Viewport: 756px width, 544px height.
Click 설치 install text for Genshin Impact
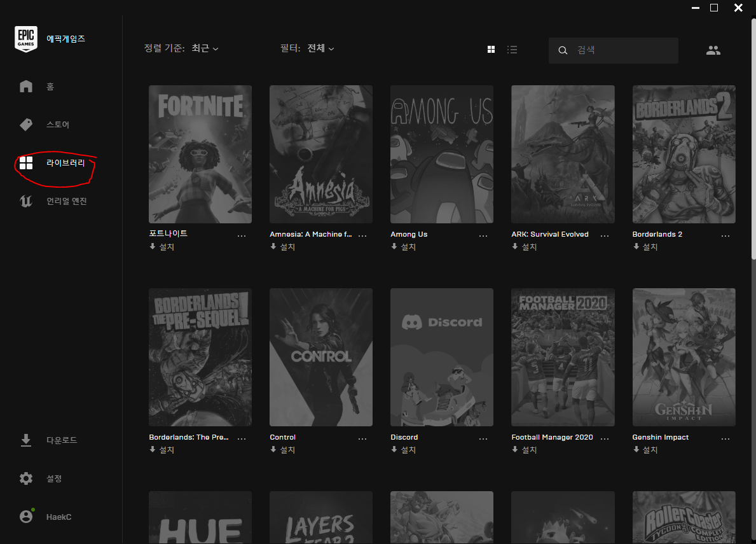point(650,450)
